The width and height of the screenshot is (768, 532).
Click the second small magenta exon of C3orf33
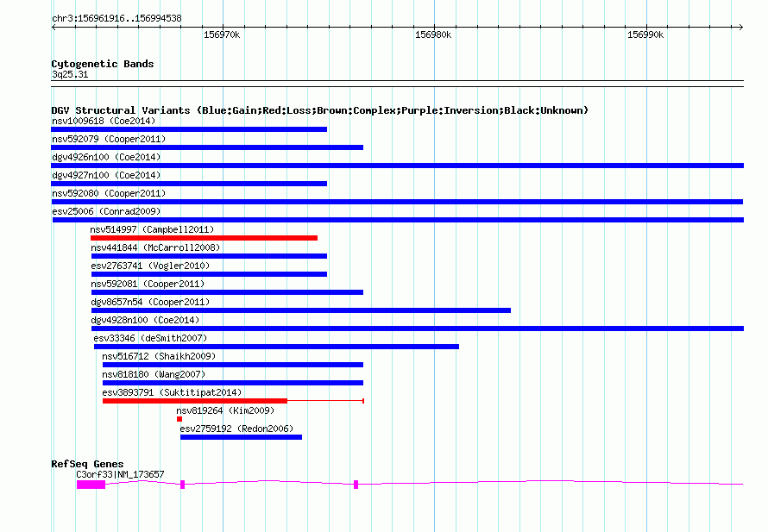(x=183, y=485)
